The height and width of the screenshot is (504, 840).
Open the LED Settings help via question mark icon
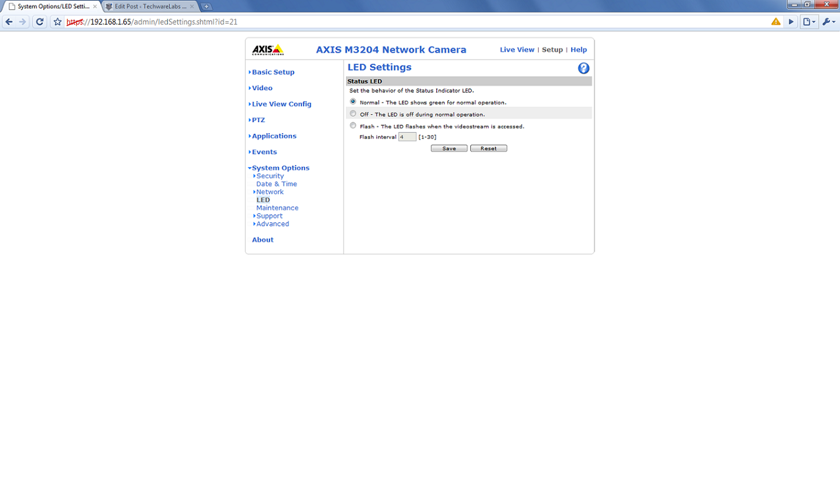[583, 68]
